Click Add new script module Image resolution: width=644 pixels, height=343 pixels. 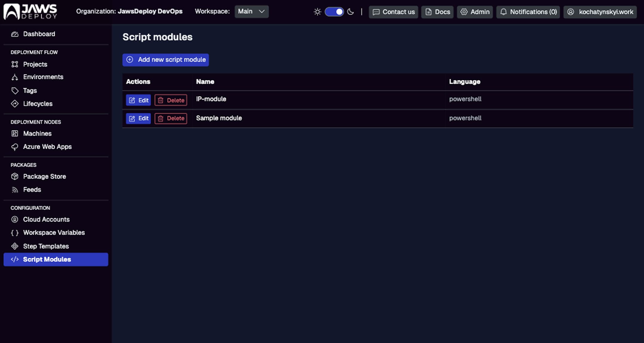point(165,60)
